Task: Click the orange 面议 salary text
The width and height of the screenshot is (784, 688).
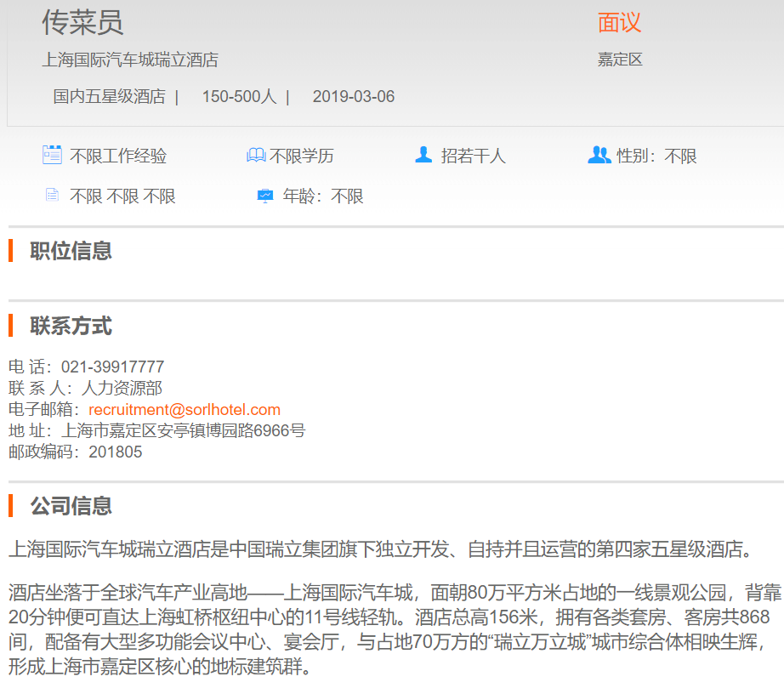Action: click(x=619, y=23)
